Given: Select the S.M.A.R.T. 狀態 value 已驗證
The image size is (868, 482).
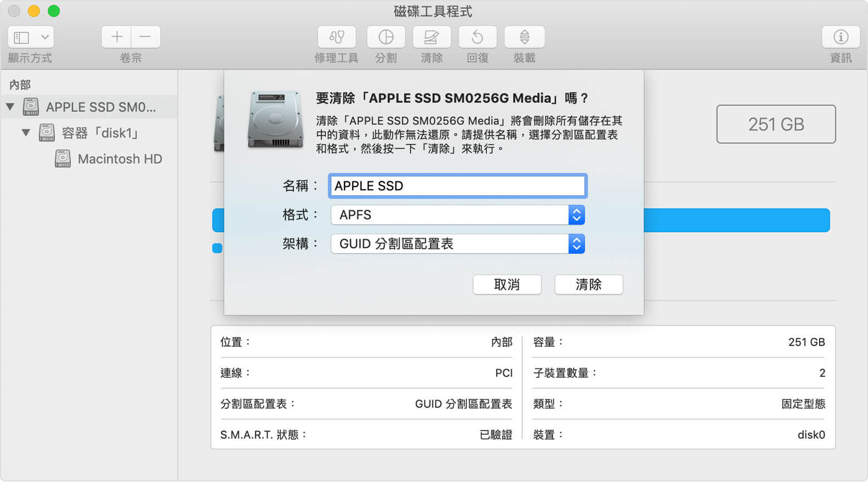Looking at the screenshot, I should tap(496, 435).
